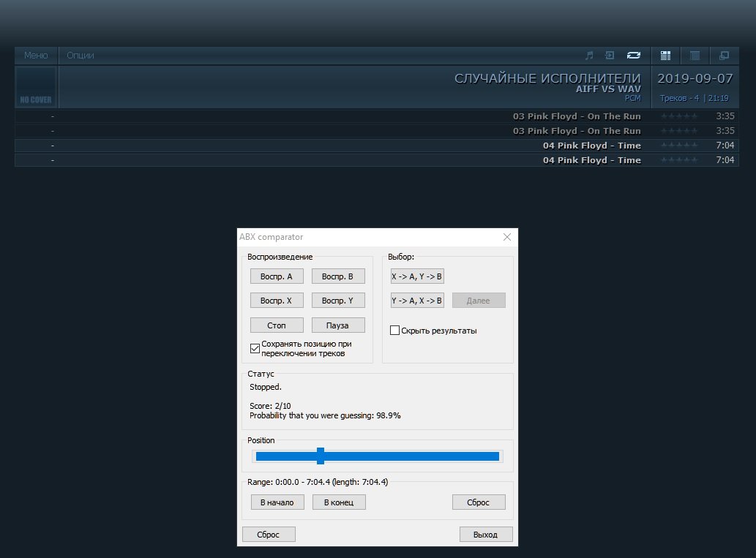This screenshot has width=756, height=558.
Task: Enable the 'Скрыть результаты' checkbox
Action: [395, 331]
